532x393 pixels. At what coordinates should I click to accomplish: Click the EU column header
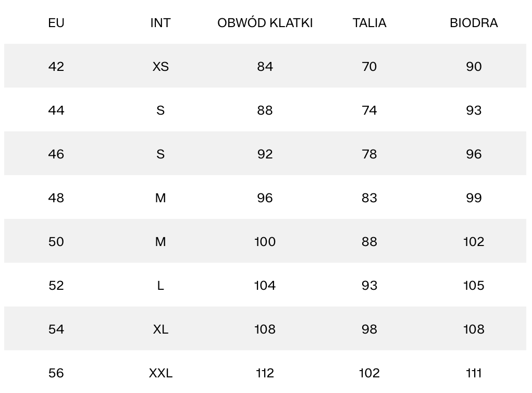click(x=56, y=23)
